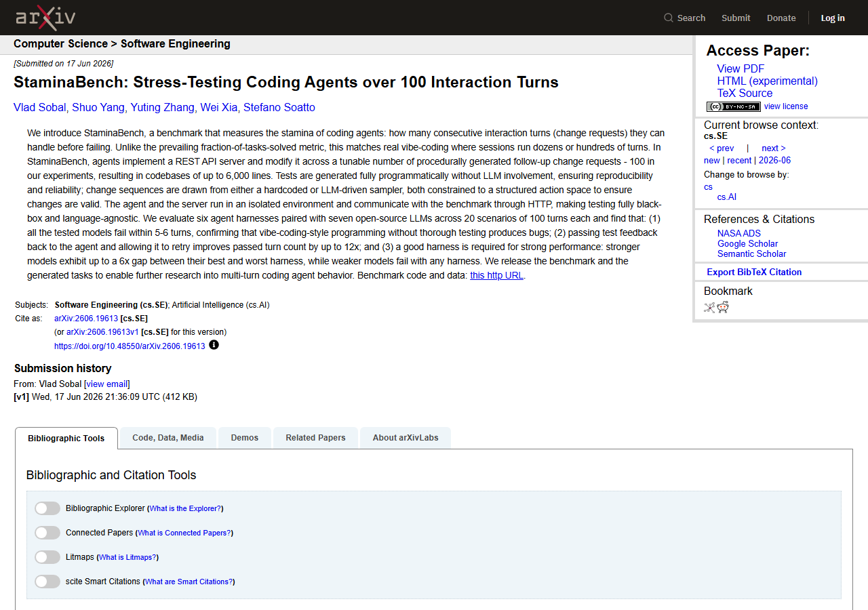Screen dimensions: 868x610
Task: Open author Stefano Soatto's page
Action: pos(279,108)
